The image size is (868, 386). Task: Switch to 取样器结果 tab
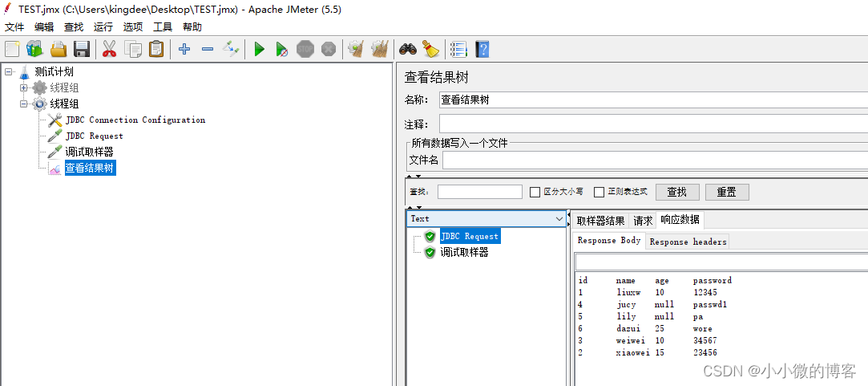[x=600, y=221]
